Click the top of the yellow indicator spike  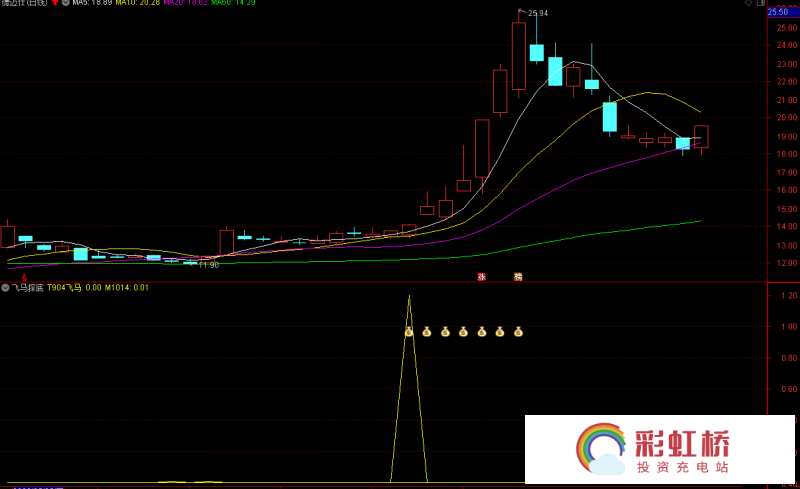coord(409,297)
